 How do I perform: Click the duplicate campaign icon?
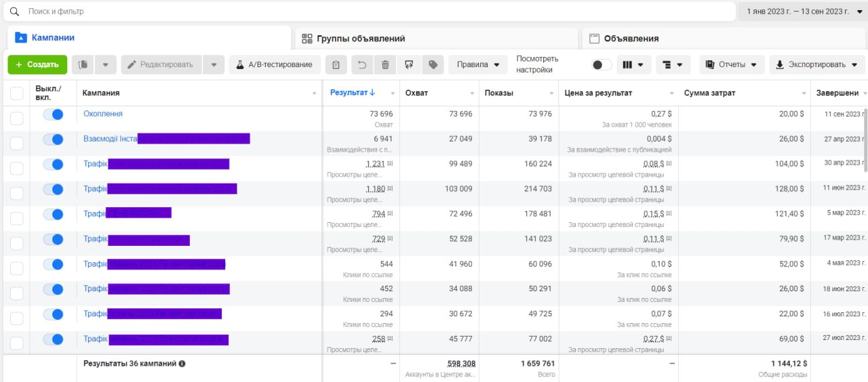(83, 65)
